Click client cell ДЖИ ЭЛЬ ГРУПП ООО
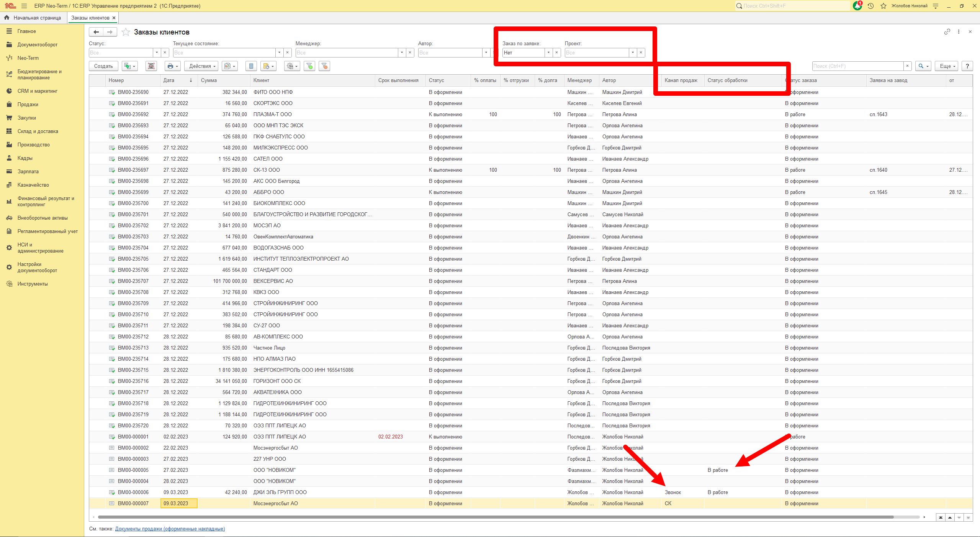 click(x=312, y=492)
